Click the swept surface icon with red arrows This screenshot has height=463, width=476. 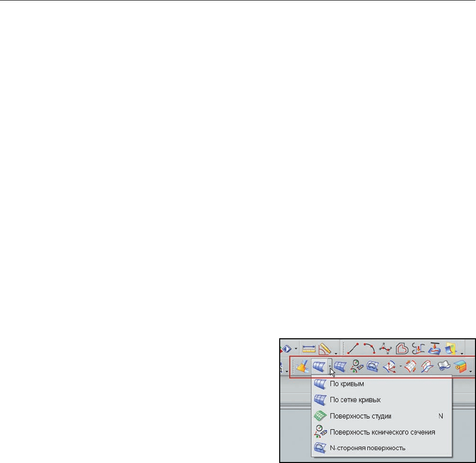coord(390,366)
